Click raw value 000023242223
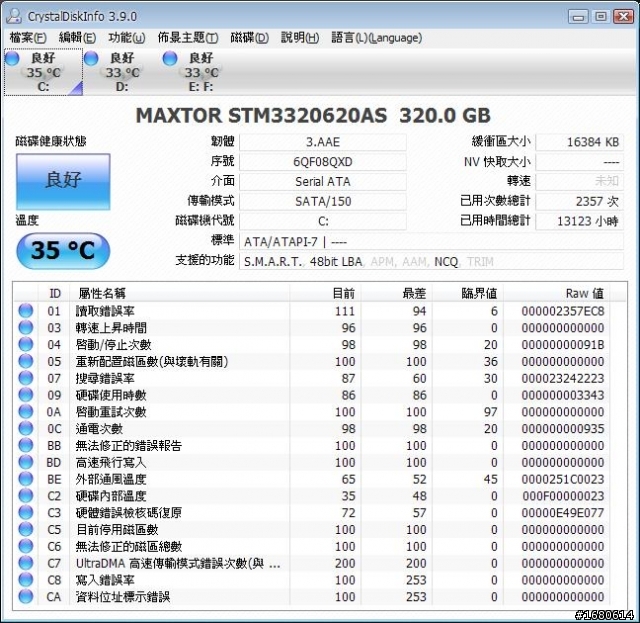The width and height of the screenshot is (640, 623). (563, 378)
